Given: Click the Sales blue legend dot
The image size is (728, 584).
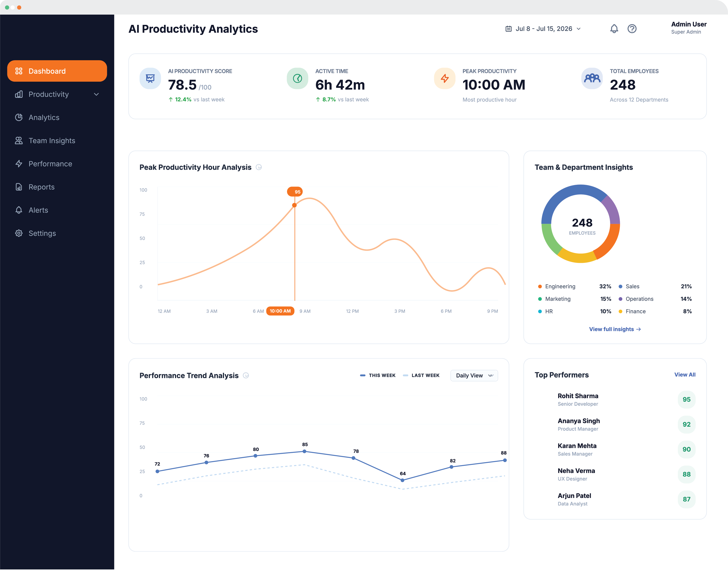Looking at the screenshot, I should [x=620, y=287].
